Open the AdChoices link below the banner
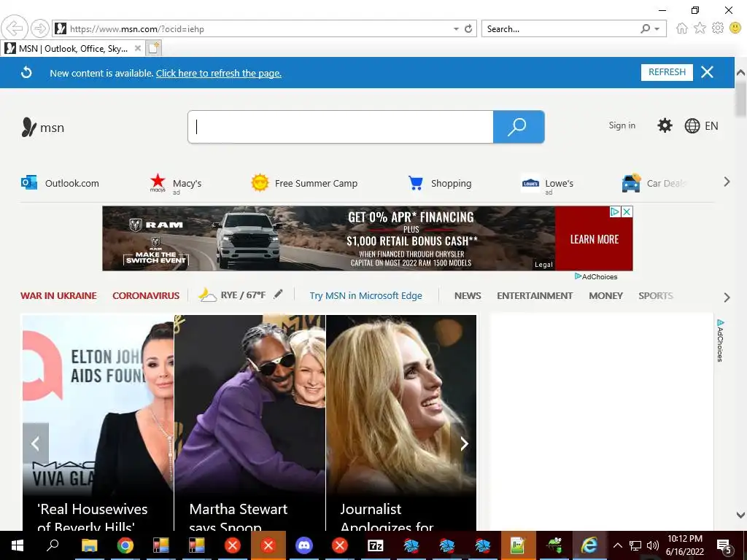The image size is (747, 560). [596, 276]
